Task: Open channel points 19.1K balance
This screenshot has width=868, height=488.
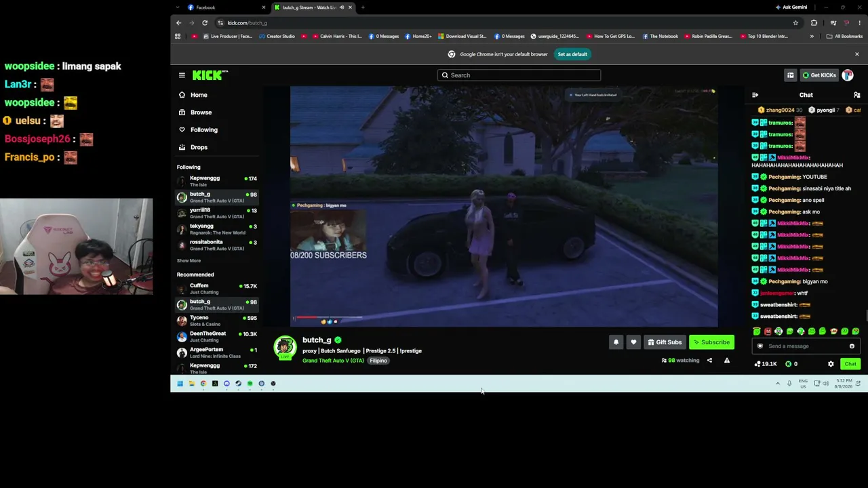Action: pos(766,364)
